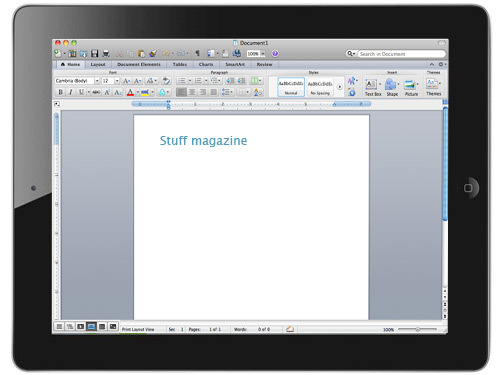Click the Sidebar icon in toolbar
This screenshot has height=375, width=500.
point(211,53)
